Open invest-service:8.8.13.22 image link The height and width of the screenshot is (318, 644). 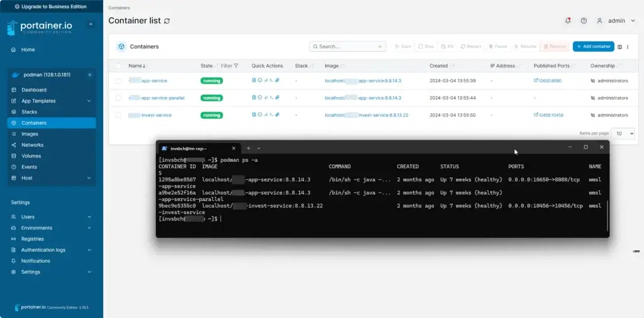(x=367, y=115)
